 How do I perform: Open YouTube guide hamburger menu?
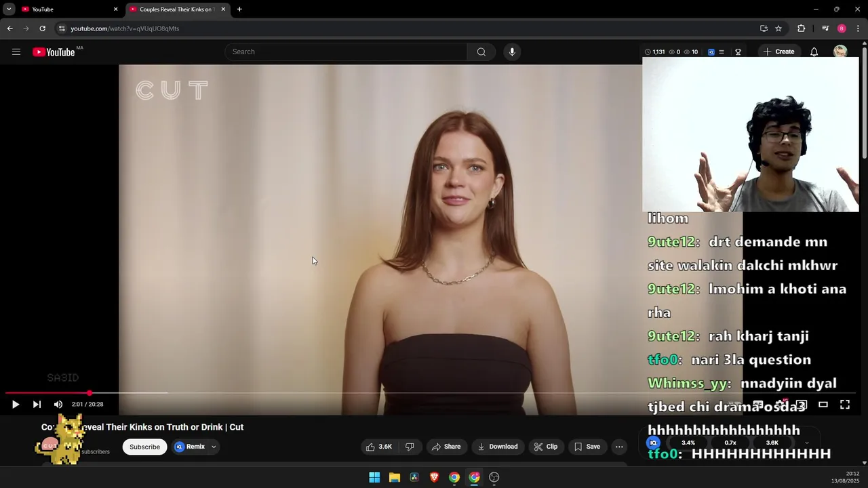16,52
